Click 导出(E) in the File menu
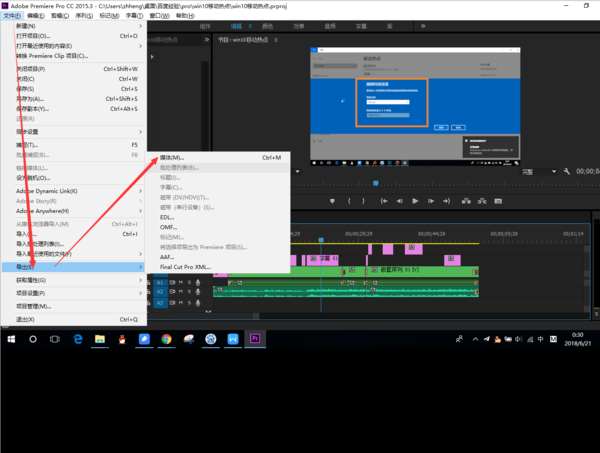 (x=74, y=267)
